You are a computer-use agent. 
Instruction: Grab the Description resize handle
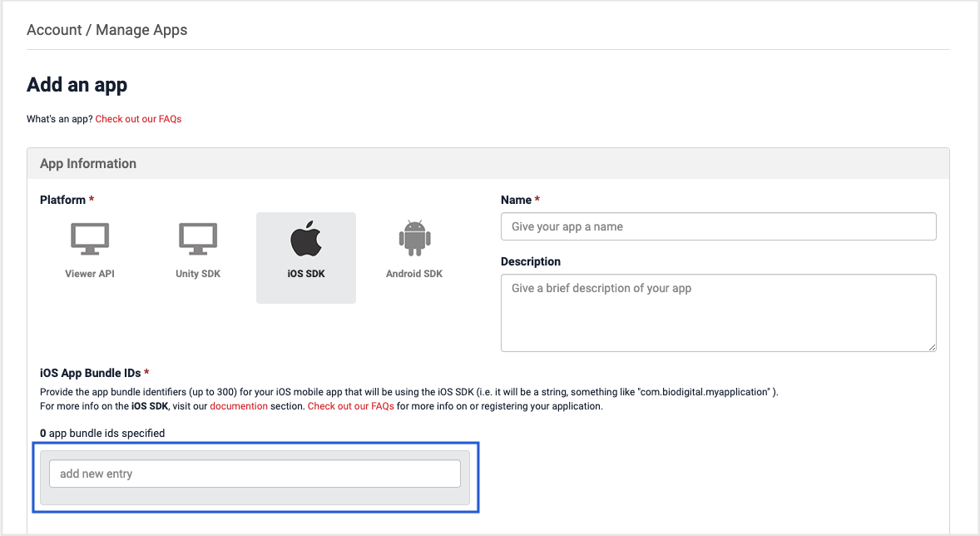click(x=932, y=347)
